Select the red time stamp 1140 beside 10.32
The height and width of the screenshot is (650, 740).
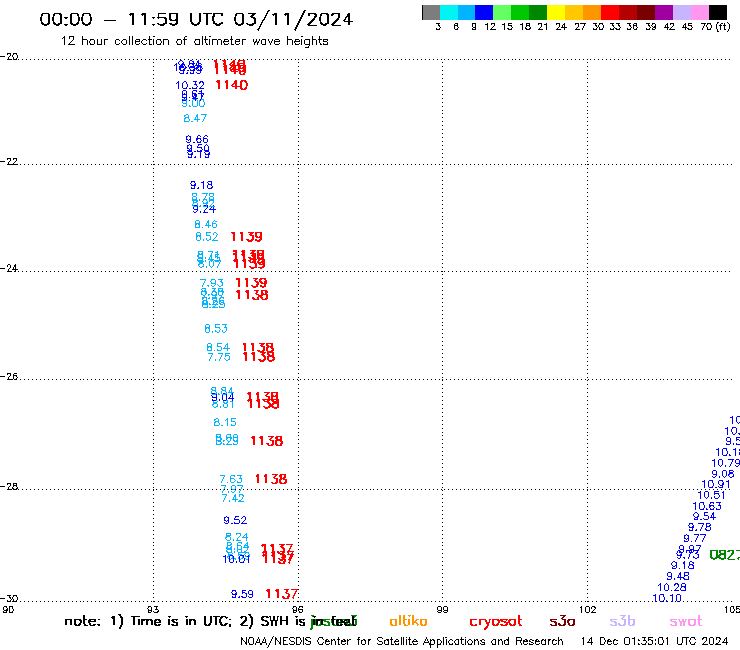tap(231, 85)
